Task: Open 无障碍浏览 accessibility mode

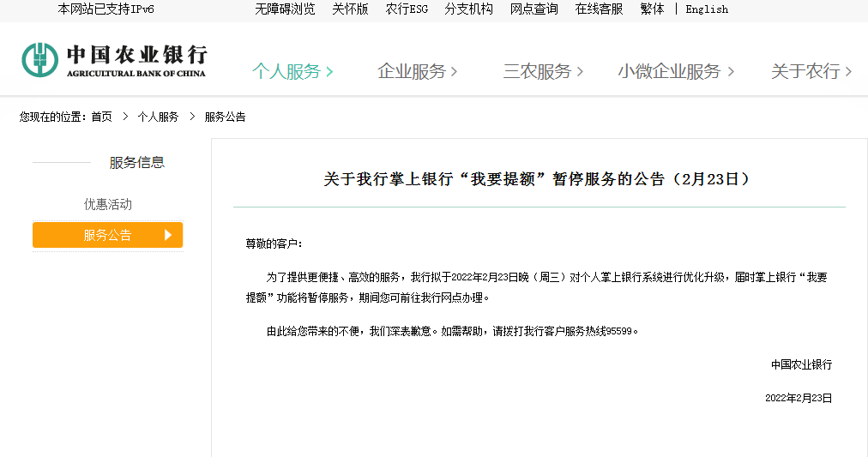Action: pyautogui.click(x=285, y=9)
